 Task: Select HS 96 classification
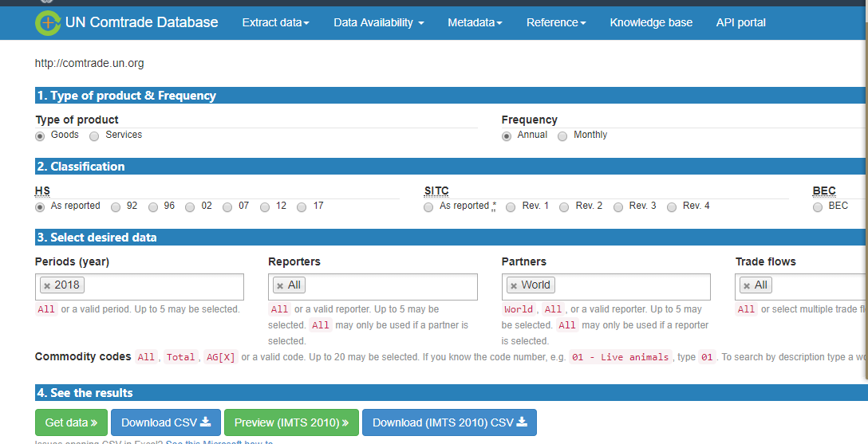click(x=153, y=207)
